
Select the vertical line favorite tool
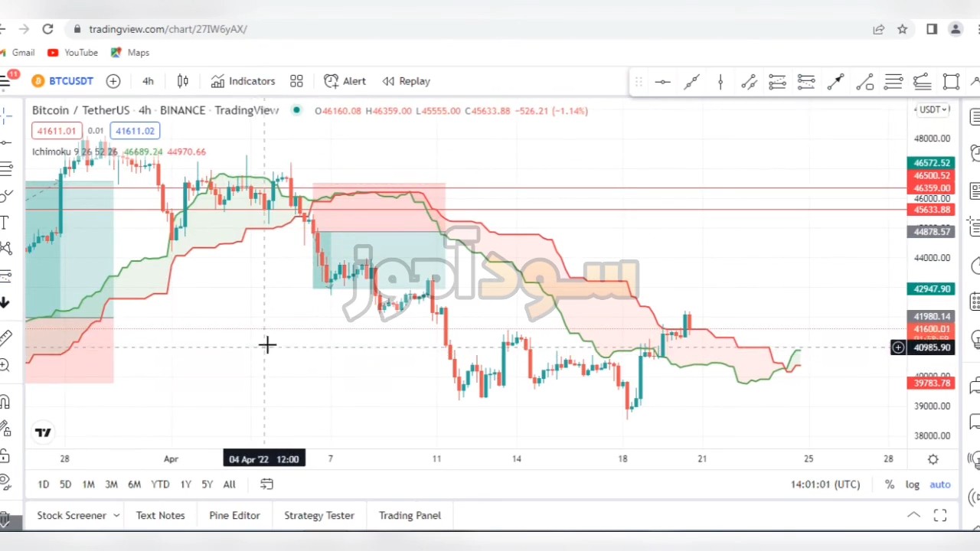click(720, 82)
